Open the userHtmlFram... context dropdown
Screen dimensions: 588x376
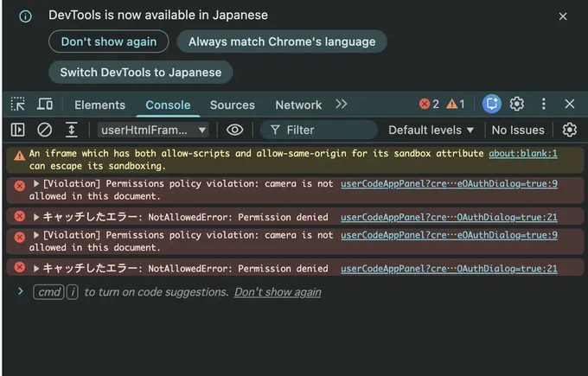click(153, 130)
